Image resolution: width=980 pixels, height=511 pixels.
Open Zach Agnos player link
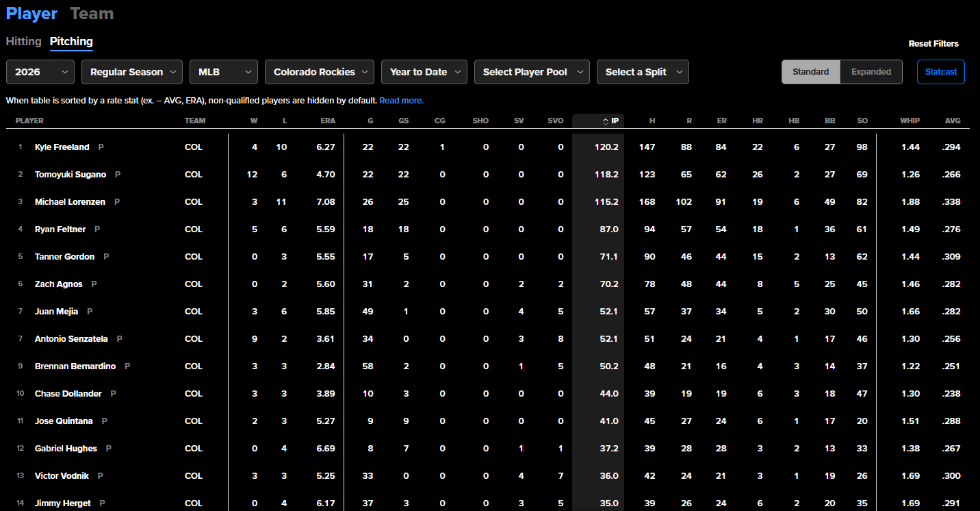[59, 284]
